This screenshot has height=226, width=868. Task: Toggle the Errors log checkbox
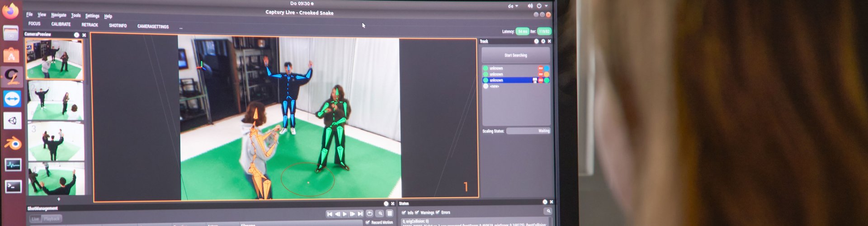[x=438, y=212]
